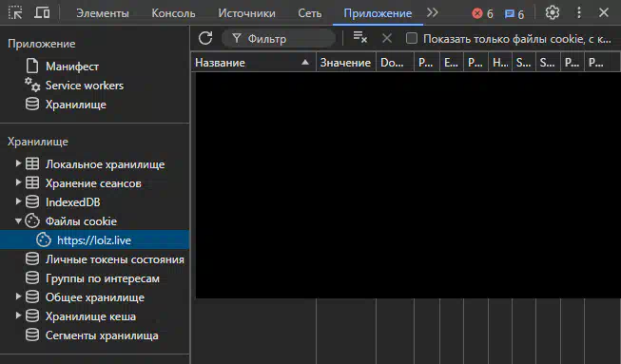Click the IndexedDB database icon
The width and height of the screenshot is (621, 364).
coord(32,201)
